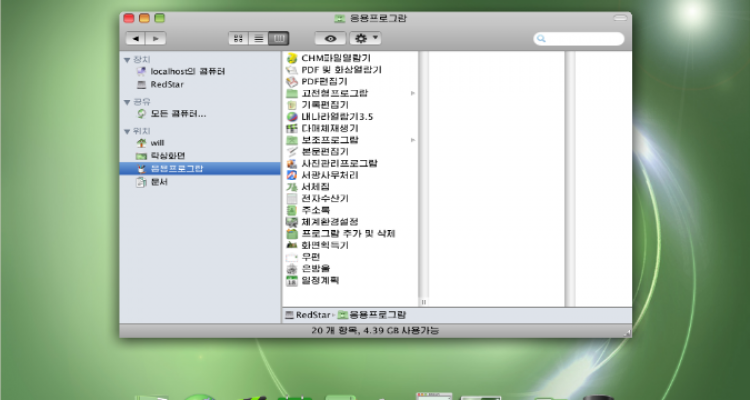Select 프로그람 추가 및 삭제
This screenshot has height=400, width=750.
click(341, 233)
